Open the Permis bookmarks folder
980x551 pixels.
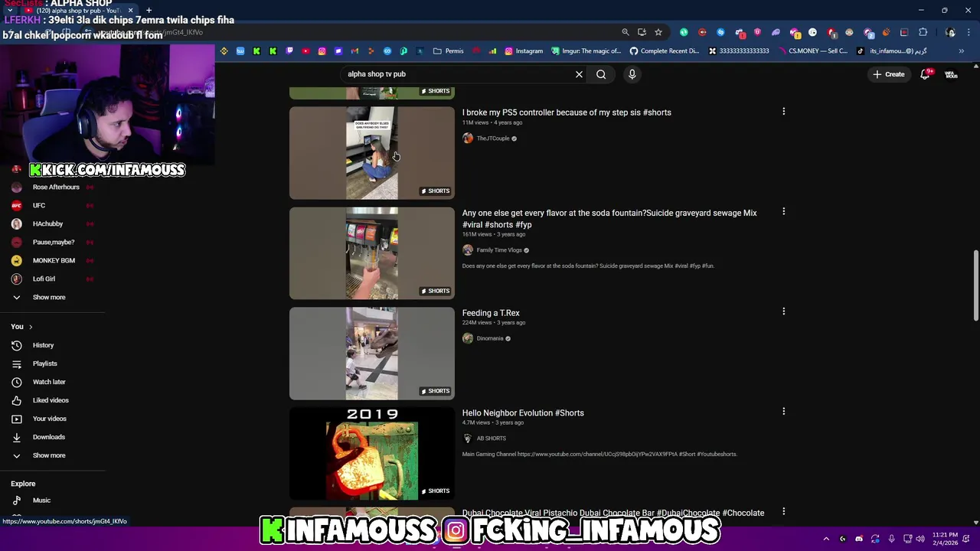[x=449, y=51]
